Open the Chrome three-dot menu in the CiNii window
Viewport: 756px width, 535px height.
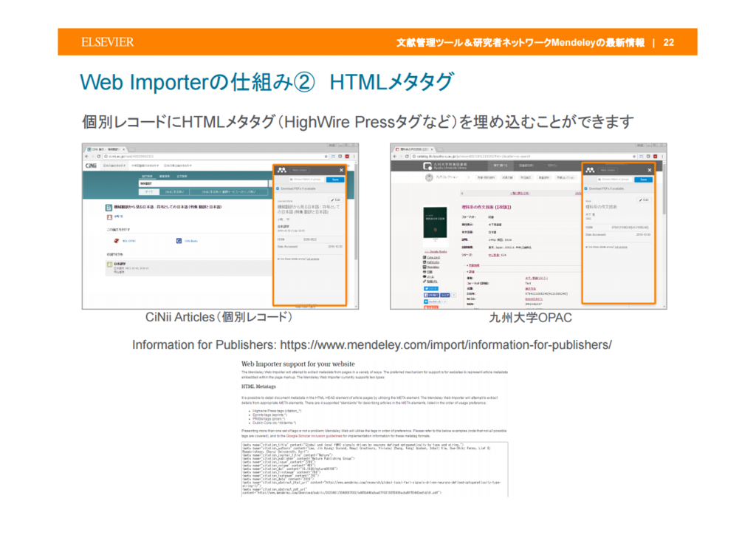coord(354,157)
